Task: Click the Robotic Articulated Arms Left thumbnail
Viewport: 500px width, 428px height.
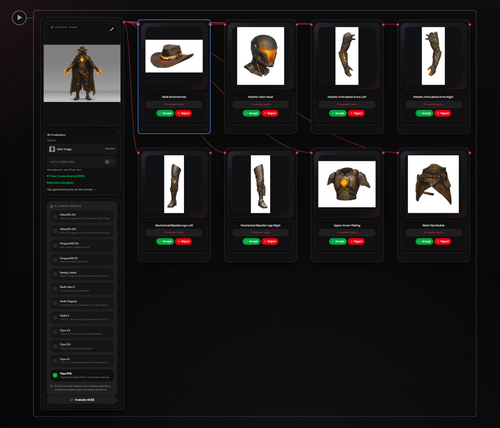Action: click(x=347, y=56)
